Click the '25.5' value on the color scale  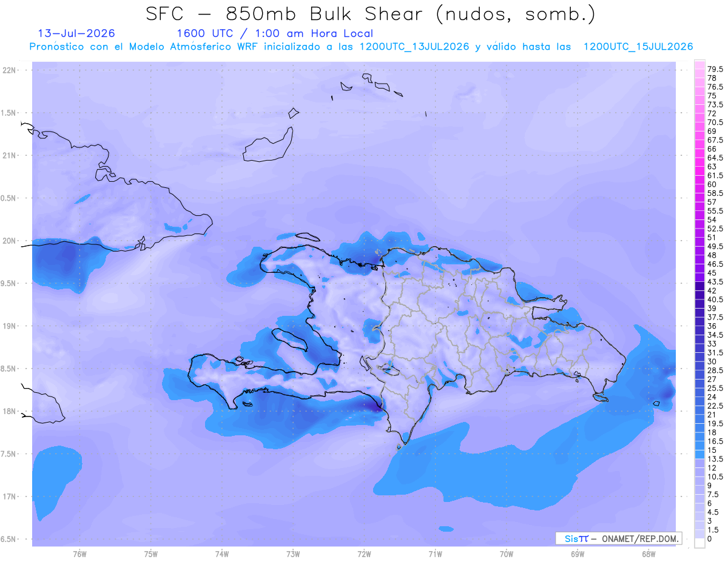click(x=716, y=388)
